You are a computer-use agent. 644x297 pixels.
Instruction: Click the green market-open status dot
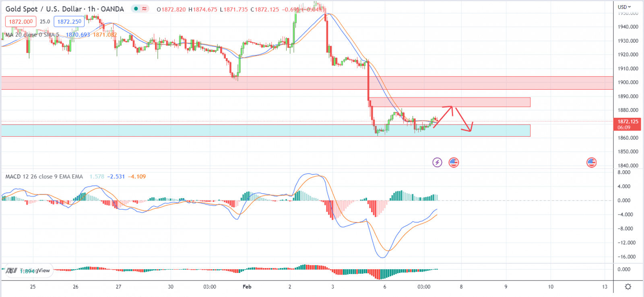coord(136,8)
